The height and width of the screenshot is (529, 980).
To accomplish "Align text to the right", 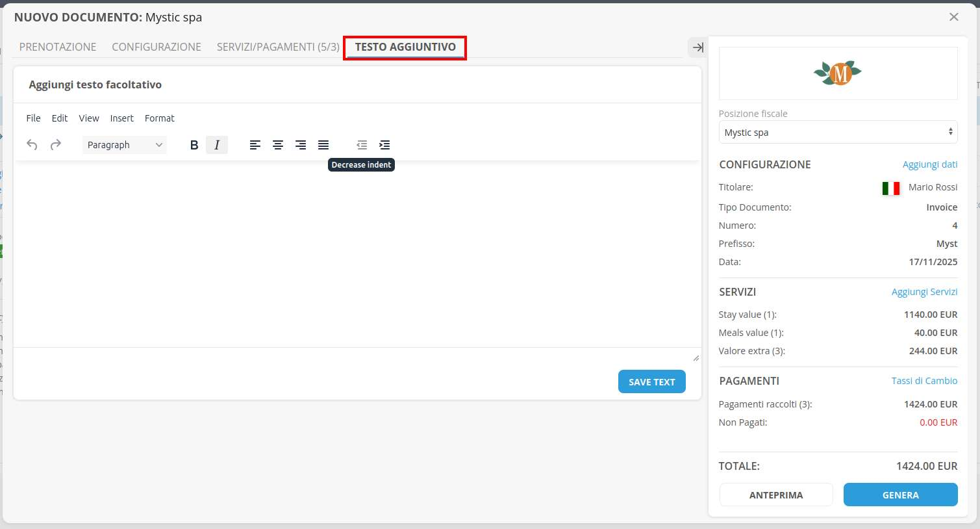I will click(x=301, y=145).
